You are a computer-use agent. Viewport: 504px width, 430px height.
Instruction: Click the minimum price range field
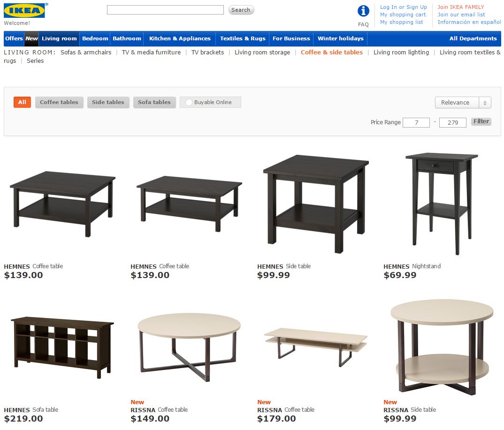[416, 122]
